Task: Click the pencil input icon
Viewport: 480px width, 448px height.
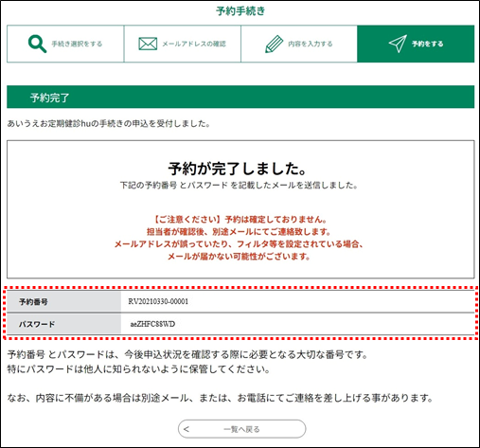Action: coord(274,44)
